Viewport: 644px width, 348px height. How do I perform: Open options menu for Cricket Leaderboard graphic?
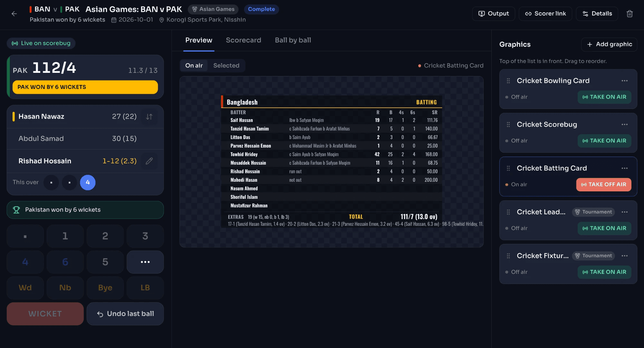pos(625,212)
